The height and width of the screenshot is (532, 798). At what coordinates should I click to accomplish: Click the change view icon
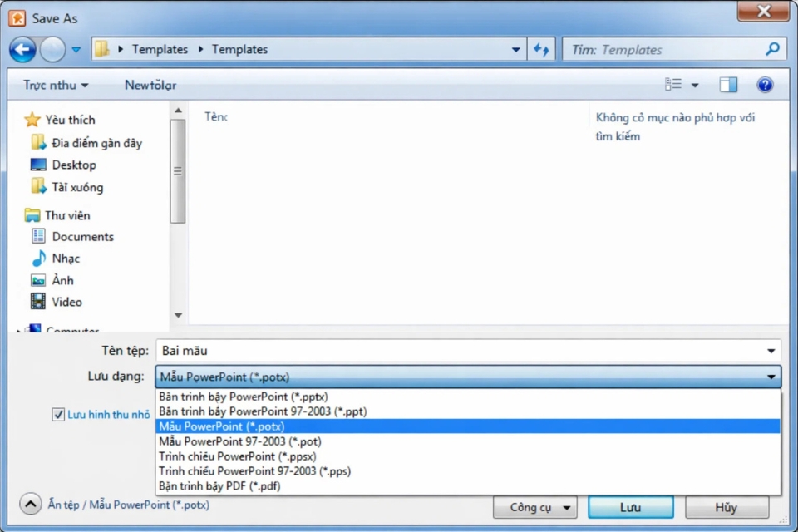[673, 85]
